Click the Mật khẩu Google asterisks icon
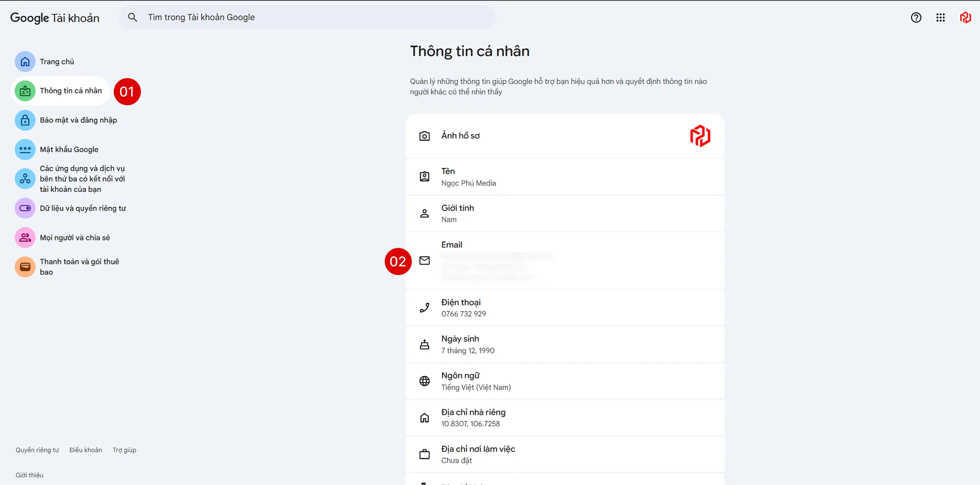Screen dimensions: 980x485 (25, 149)
